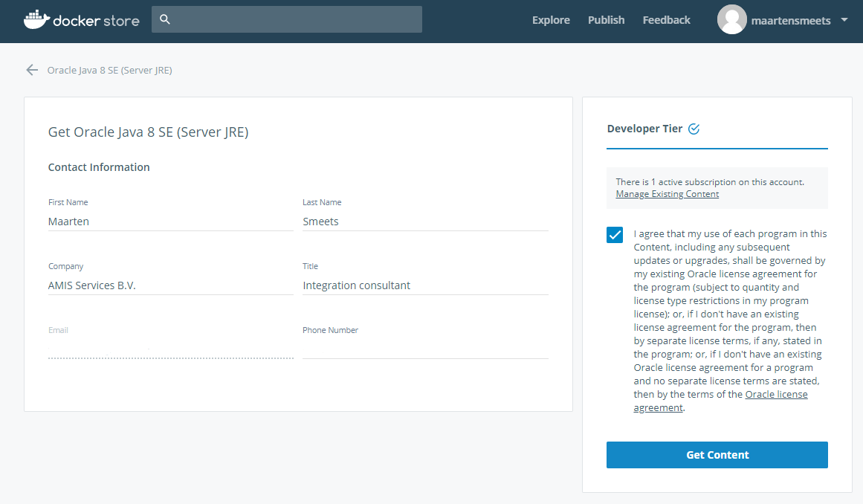Select the Feedback menu item
This screenshot has height=504, width=863.
point(666,20)
